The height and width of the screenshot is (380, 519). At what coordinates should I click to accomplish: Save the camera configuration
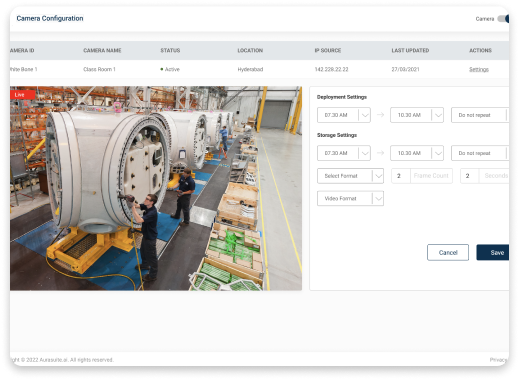point(493,252)
